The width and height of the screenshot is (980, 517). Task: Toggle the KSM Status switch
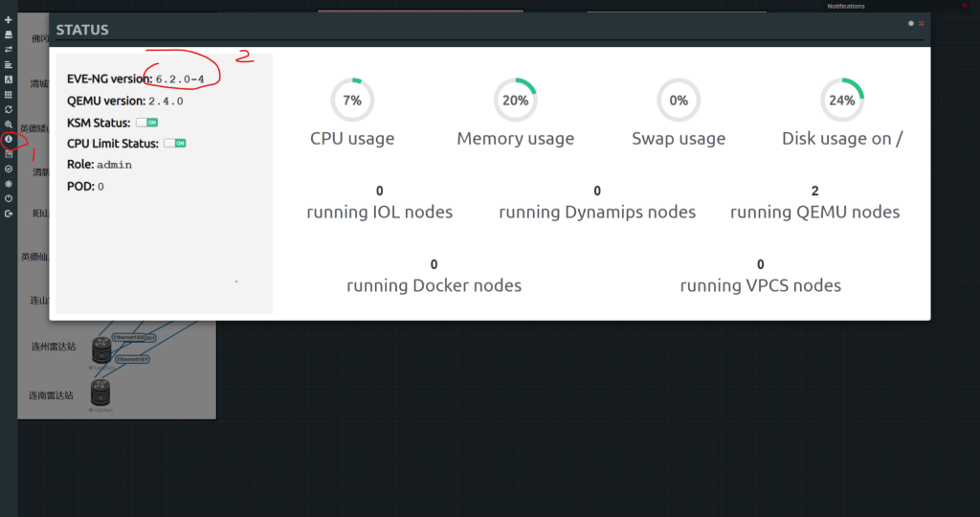146,123
